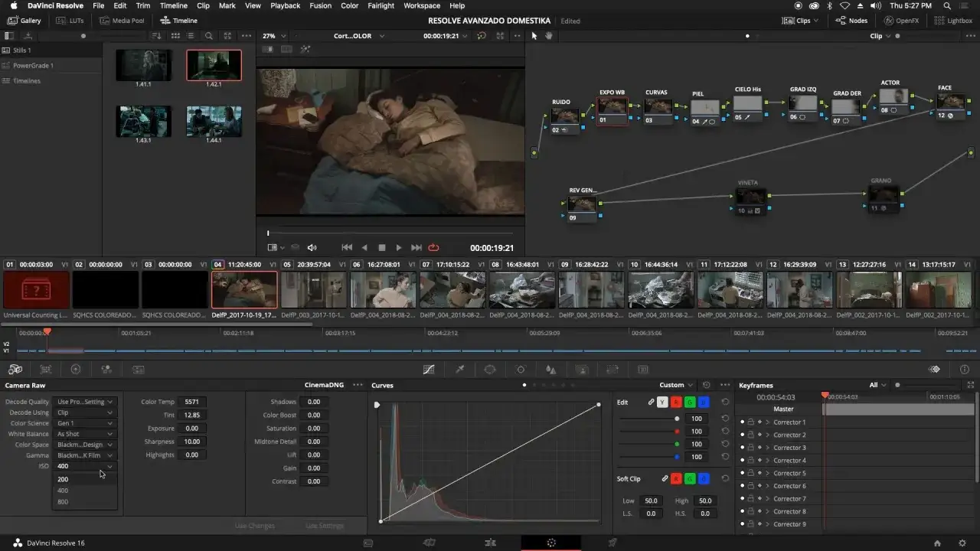Open the Color Match palette icon
Viewport: 980px width, 551px height.
click(x=45, y=369)
